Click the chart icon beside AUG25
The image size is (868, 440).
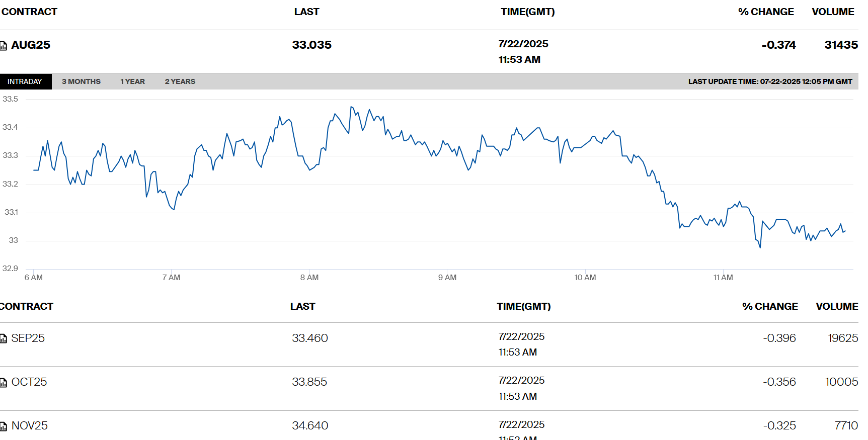pos(3,46)
